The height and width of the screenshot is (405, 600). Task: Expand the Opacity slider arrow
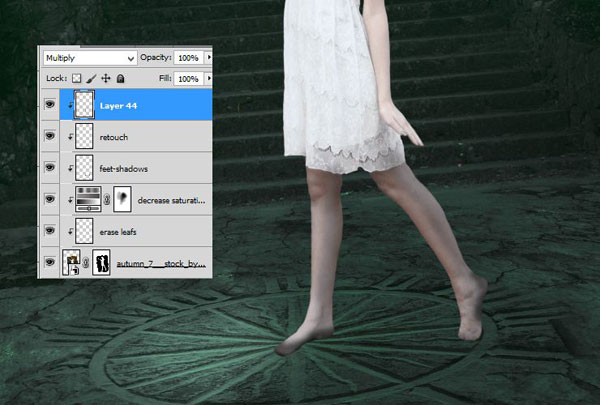click(x=209, y=58)
